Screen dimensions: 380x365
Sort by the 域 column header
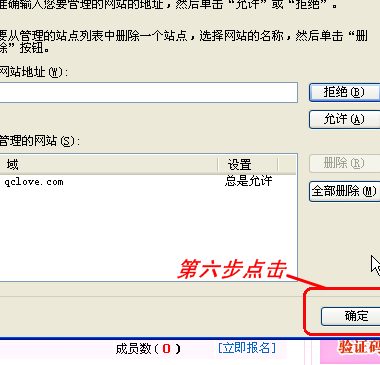coord(108,165)
